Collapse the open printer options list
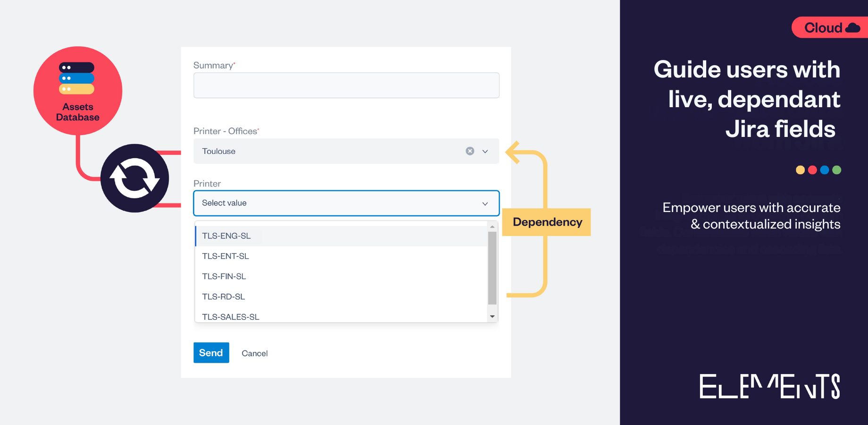This screenshot has width=868, height=425. click(x=485, y=203)
